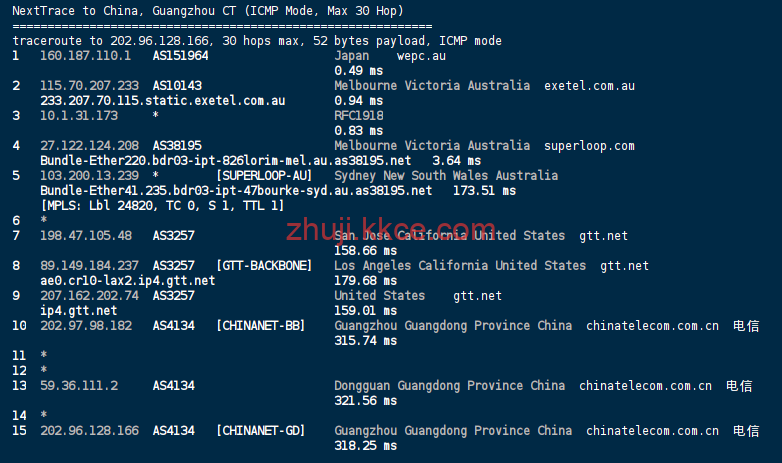The image size is (782, 463).
Task: Click the AS151964 label on hop 1
Action: 181,55
